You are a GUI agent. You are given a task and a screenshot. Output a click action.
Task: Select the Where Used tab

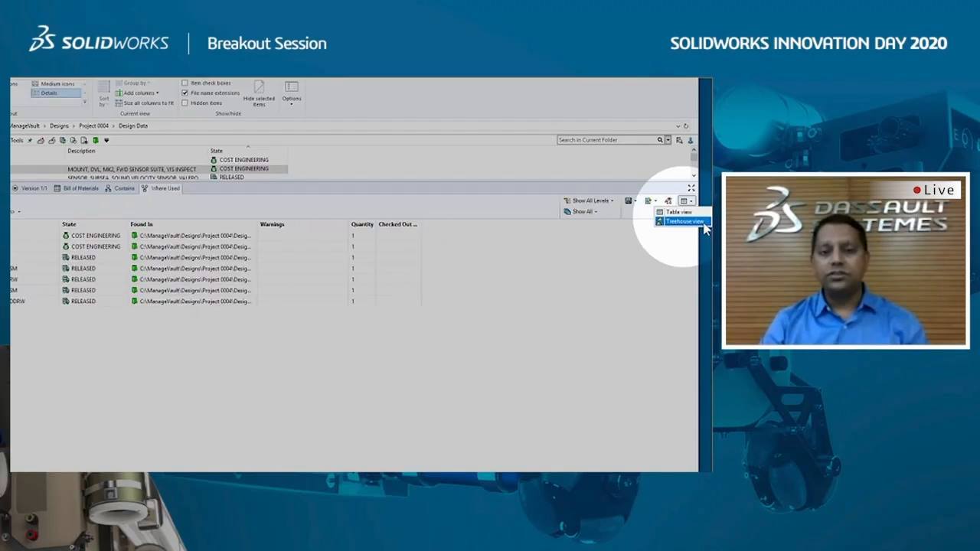pyautogui.click(x=161, y=188)
